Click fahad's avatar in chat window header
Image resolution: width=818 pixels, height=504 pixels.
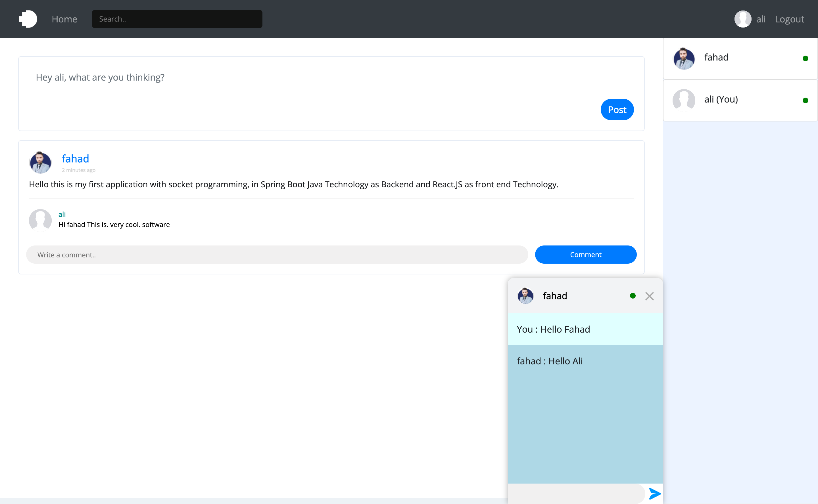click(x=525, y=296)
